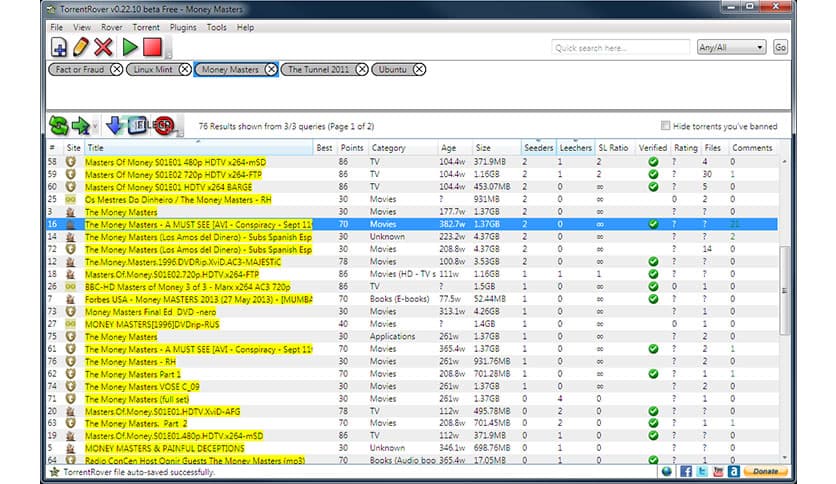Select row Masters Of Money S01E01 480p HDTV x264-mSD
Viewport: 836px width, 484px height.
point(412,162)
